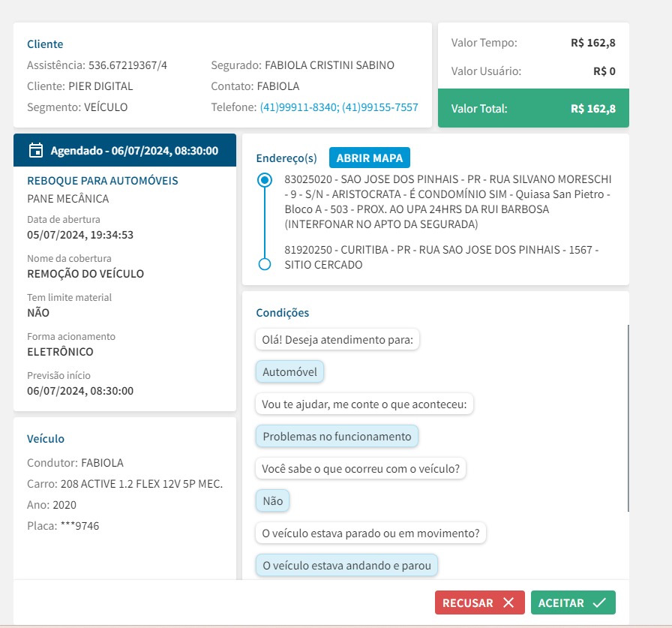The image size is (672, 628).
Task: Click 'O veículo estava andando e parou' bubble
Action: pos(346,565)
